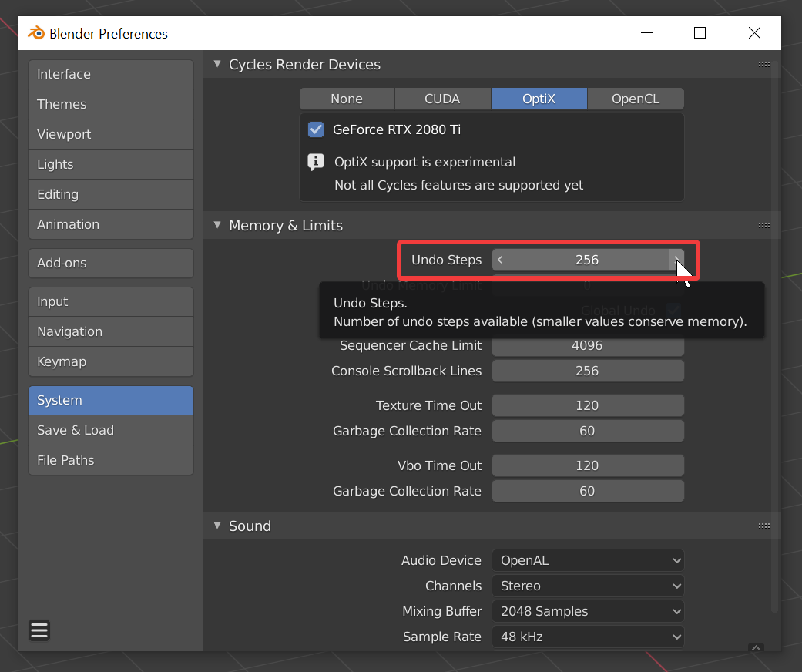The width and height of the screenshot is (802, 672).
Task: Click the Blender logo in title bar
Action: [35, 33]
